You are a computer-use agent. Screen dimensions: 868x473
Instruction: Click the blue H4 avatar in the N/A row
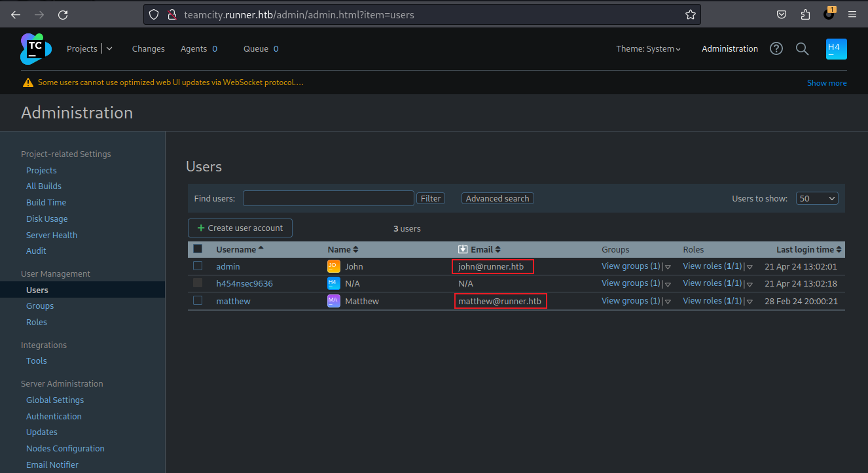coord(334,283)
